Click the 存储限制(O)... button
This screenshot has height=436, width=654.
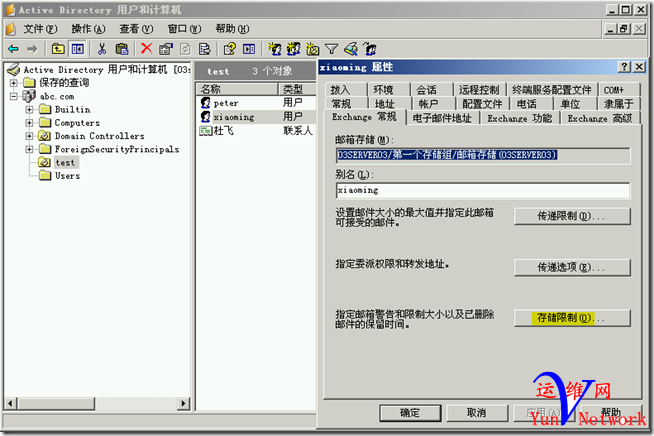(x=572, y=318)
